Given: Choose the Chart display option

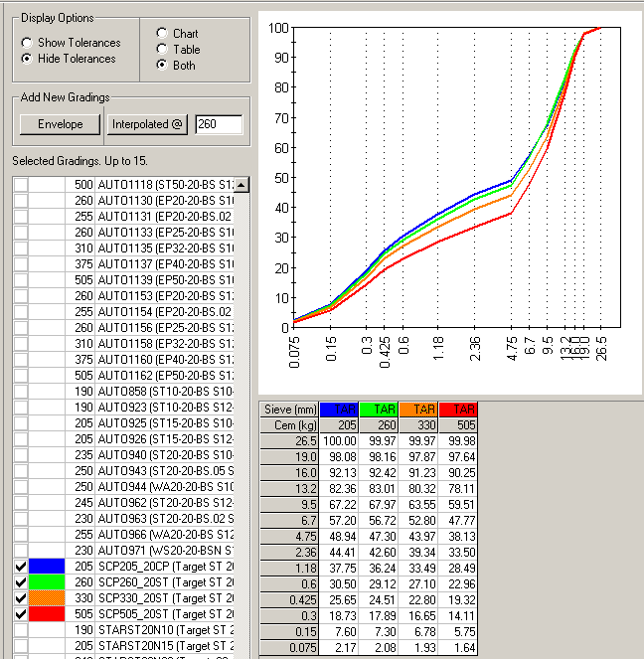Looking at the screenshot, I should pyautogui.click(x=162, y=33).
